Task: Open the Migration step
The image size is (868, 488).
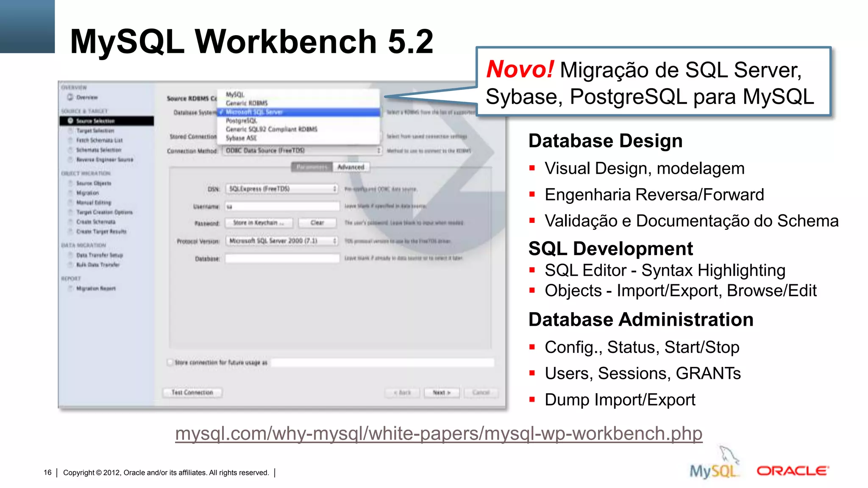Action: coord(87,193)
